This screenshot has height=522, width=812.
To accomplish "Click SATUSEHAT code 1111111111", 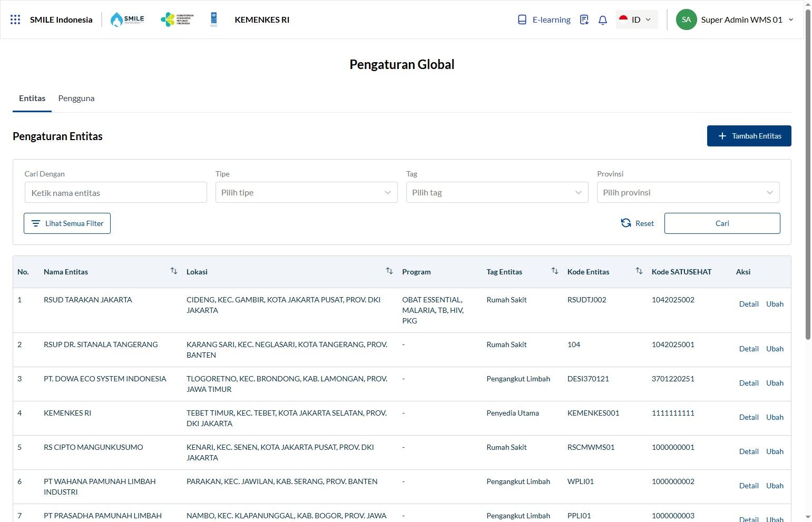I will click(x=673, y=413).
